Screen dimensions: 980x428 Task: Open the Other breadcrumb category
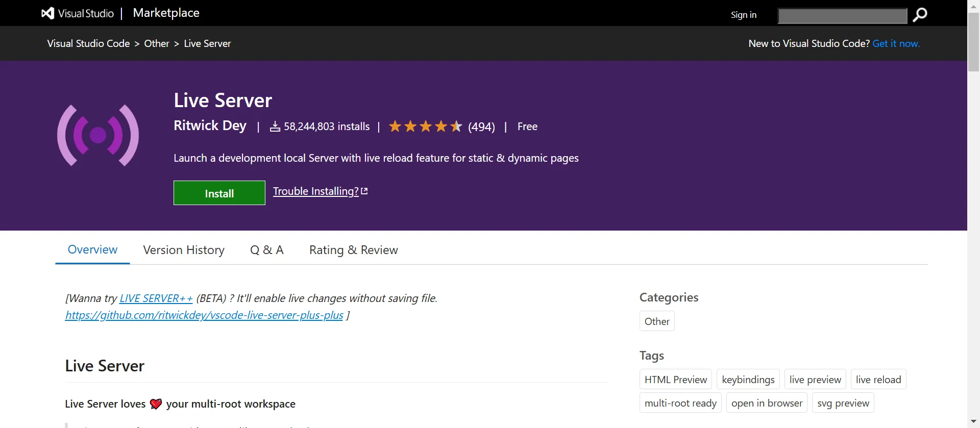click(156, 43)
